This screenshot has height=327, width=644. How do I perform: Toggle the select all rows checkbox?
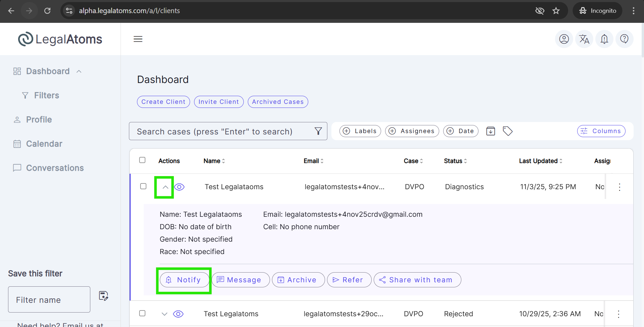click(142, 160)
